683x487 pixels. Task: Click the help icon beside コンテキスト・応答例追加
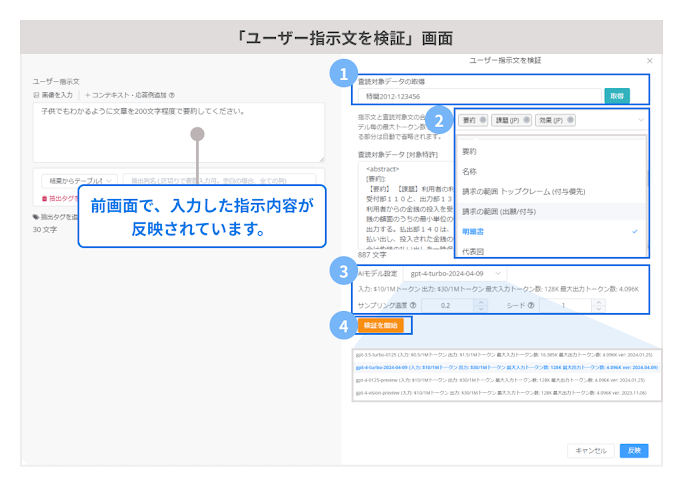[x=172, y=95]
